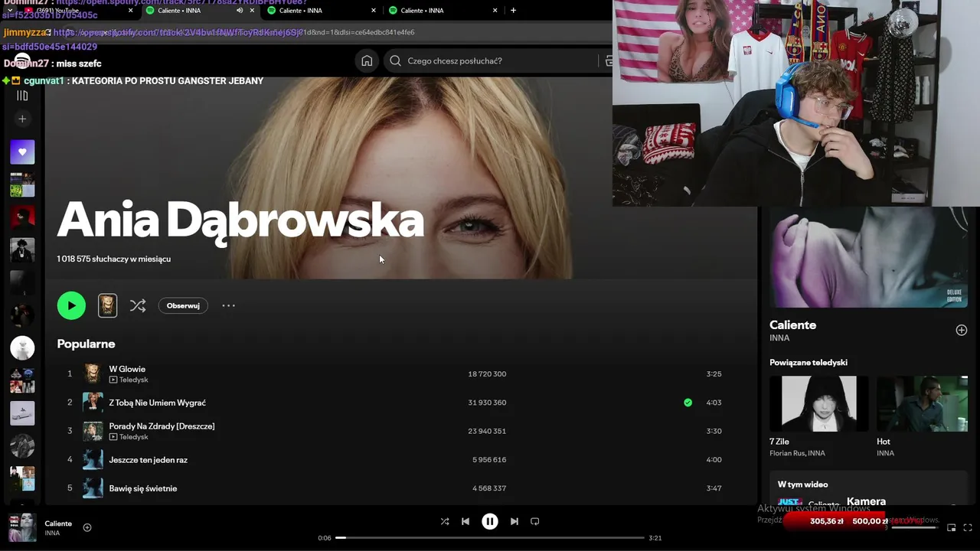Image resolution: width=980 pixels, height=551 pixels.
Task: Pause the current song Caliente
Action: pyautogui.click(x=490, y=521)
